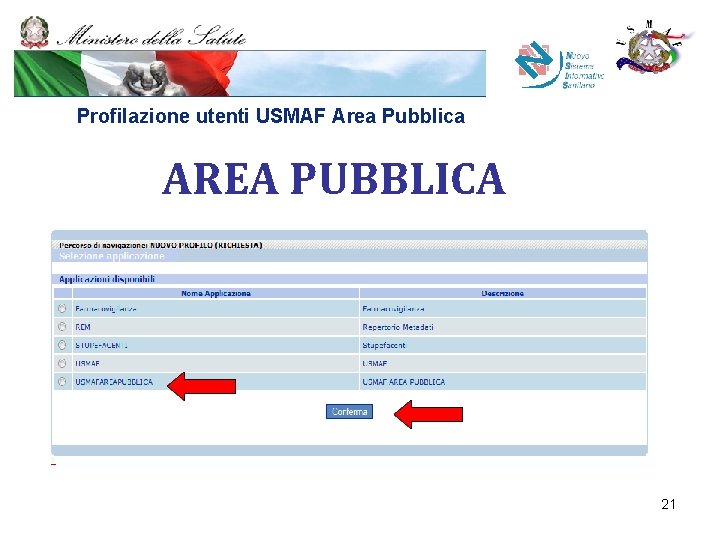Screen dimensions: 720x540
Task: Click the Nome Applicazione column header
Action: point(216,293)
